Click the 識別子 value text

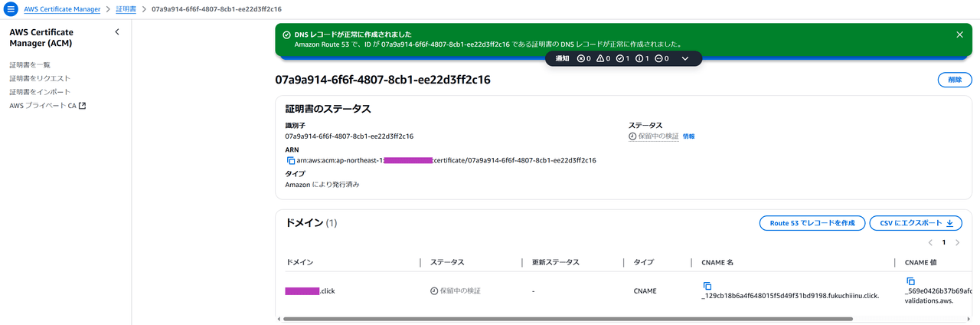349,136
